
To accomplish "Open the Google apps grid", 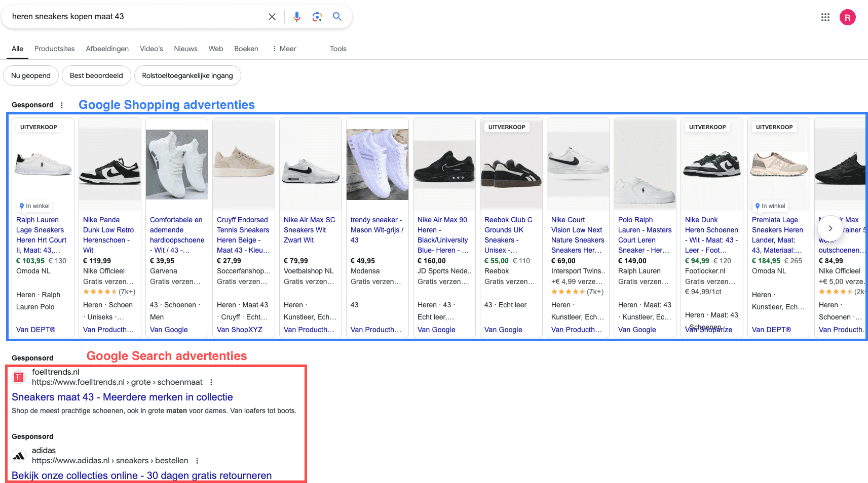I will (825, 17).
